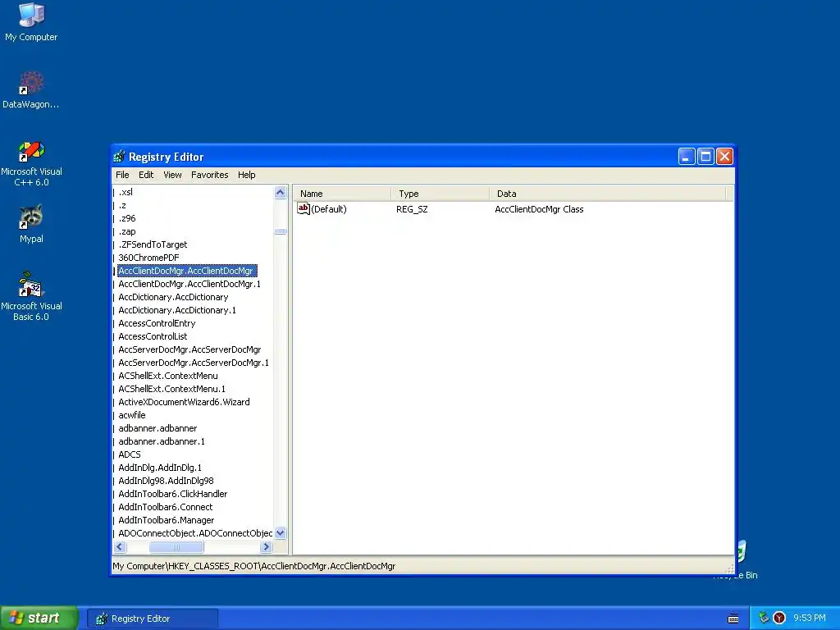This screenshot has height=630, width=840.
Task: Sort values by the Name column header
Action: [x=342, y=194]
